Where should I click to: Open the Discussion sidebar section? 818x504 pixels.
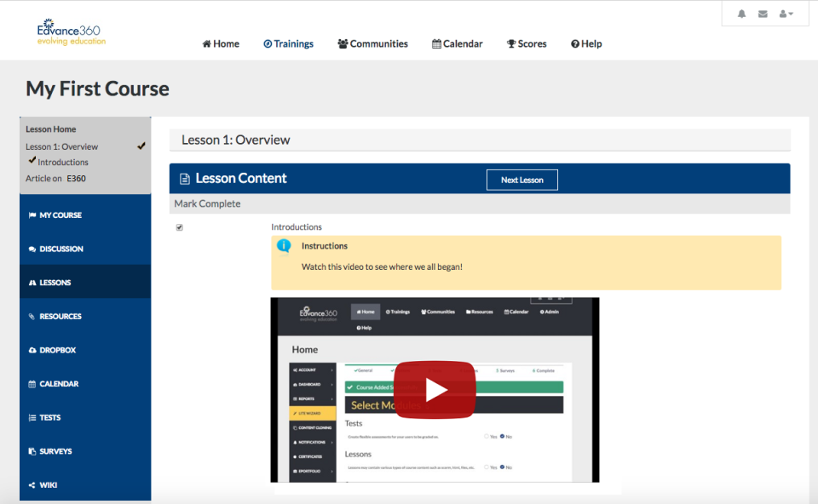(x=85, y=249)
